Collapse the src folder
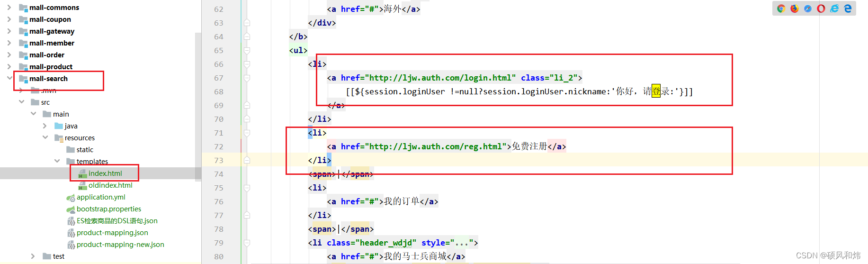Image resolution: width=868 pixels, height=264 pixels. pyautogui.click(x=21, y=102)
